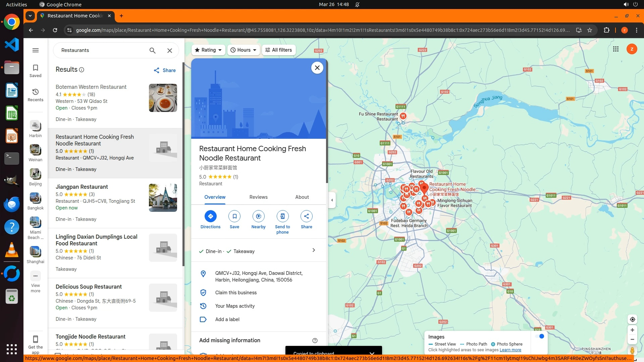Viewport: 644px width, 362px height.
Task: Collapse the side panel arrow
Action: [x=332, y=200]
